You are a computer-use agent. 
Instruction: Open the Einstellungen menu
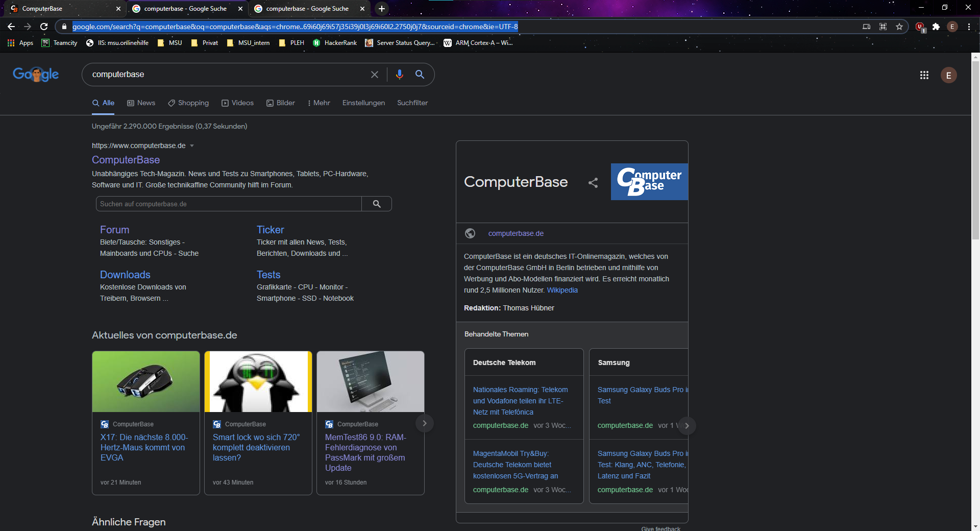(363, 103)
